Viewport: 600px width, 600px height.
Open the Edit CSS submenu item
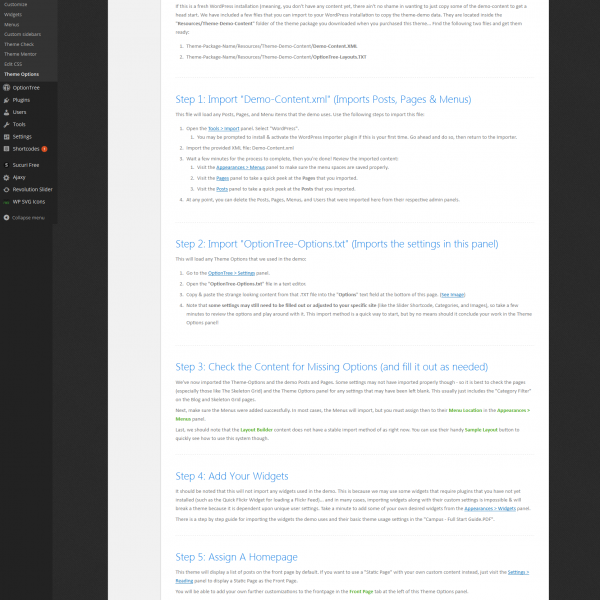click(x=15, y=64)
